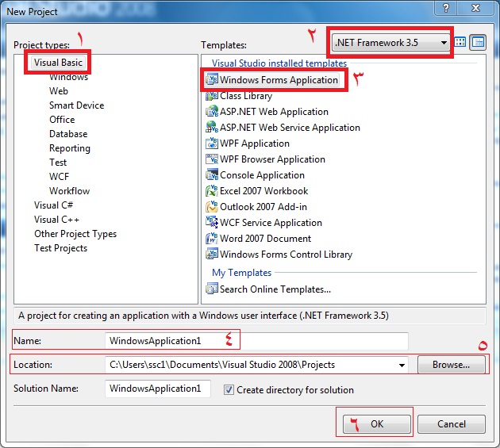The image size is (500, 448).
Task: Open the Location path dropdown arrow
Action: [402, 365]
